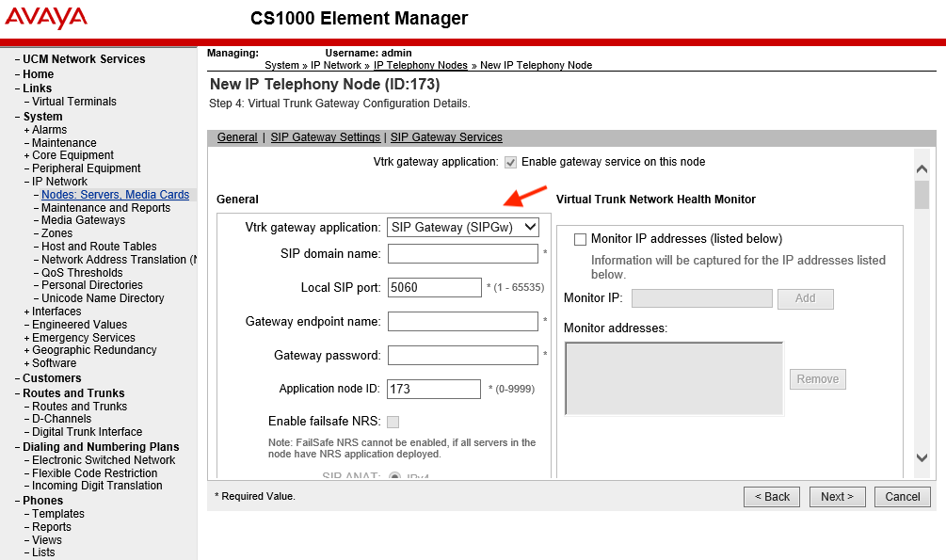Open Virtual Terminals in sidebar
Screen dimensions: 946x560
tap(74, 102)
